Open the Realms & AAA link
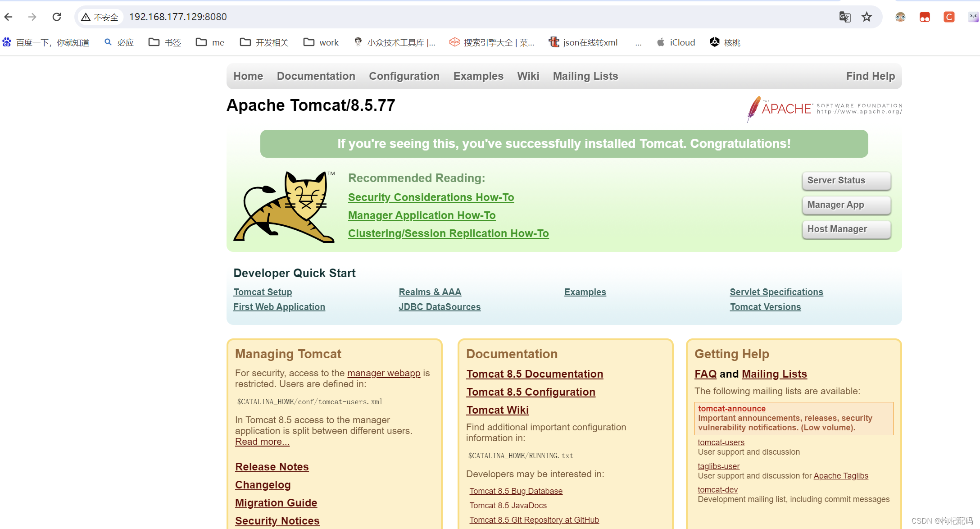This screenshot has width=980, height=529. [430, 292]
